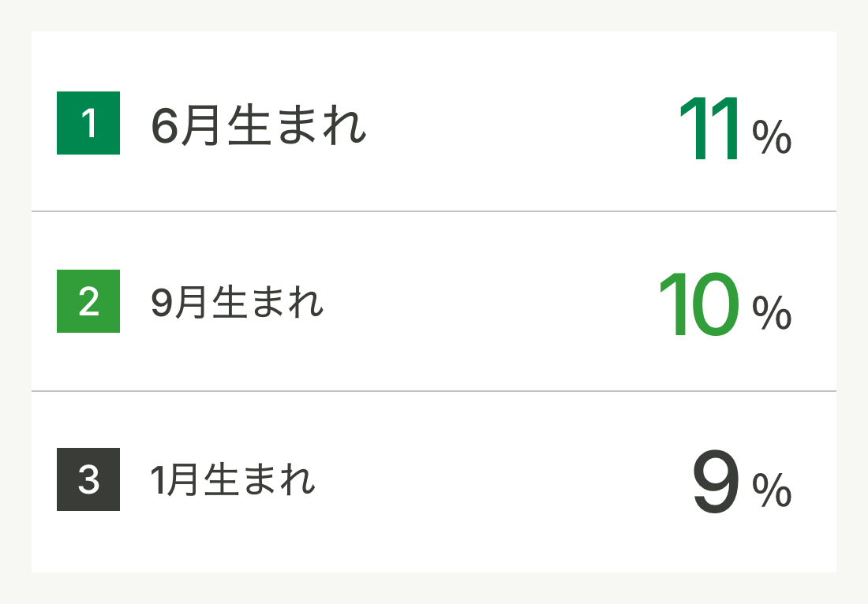Click the digit 1 in 1月生まれ text
The image size is (868, 604).
coord(157,480)
